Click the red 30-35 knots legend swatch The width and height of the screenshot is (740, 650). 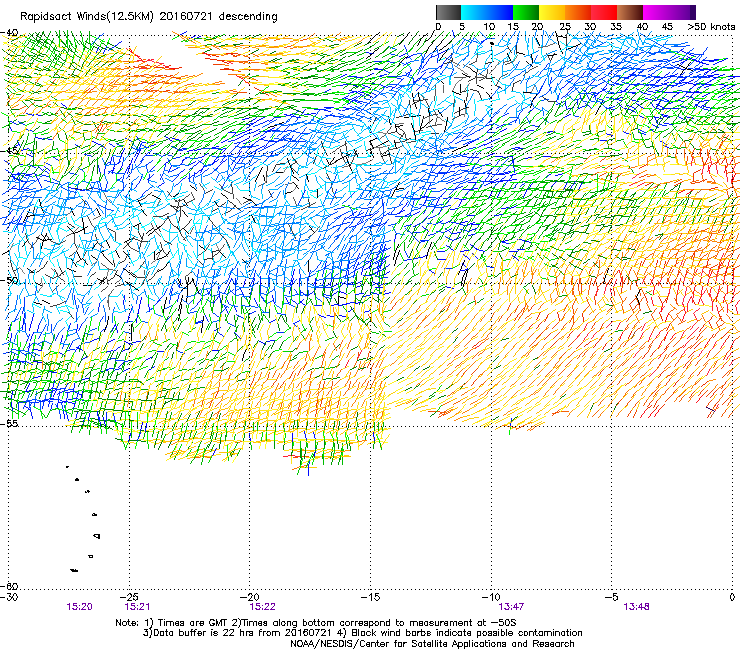pyautogui.click(x=604, y=12)
